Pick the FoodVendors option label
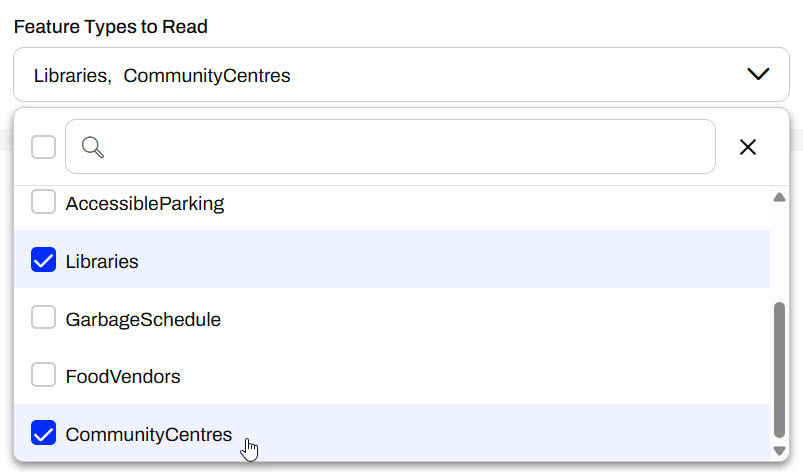This screenshot has width=803, height=472. click(123, 378)
